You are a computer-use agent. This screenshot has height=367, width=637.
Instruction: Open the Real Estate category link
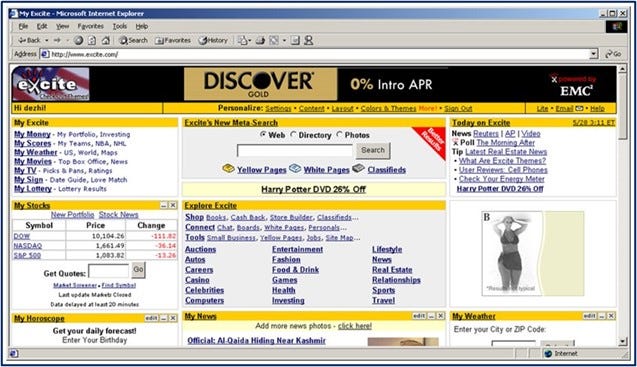pyautogui.click(x=392, y=269)
